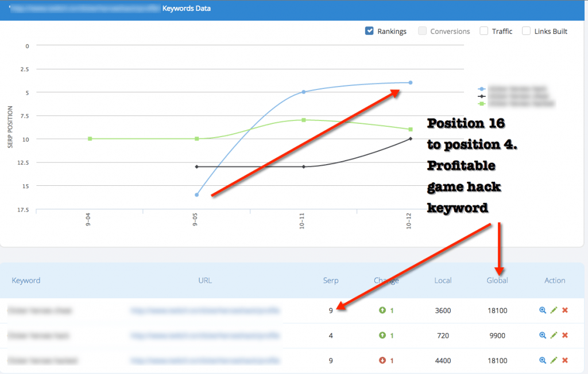Click the Global column header
Screen dimensions: 588x374
coord(496,280)
